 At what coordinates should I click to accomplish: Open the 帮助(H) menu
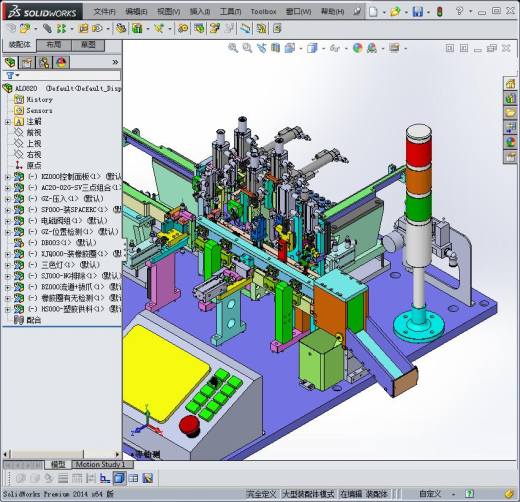(x=332, y=12)
